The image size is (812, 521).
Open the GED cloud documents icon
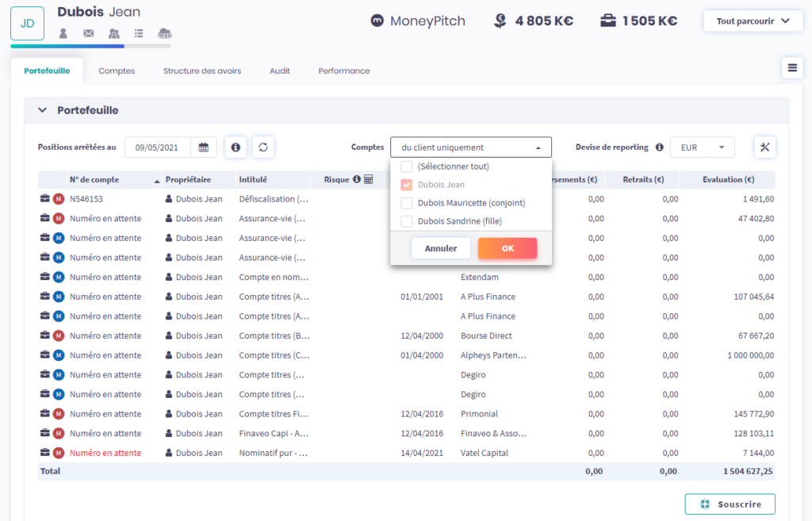coord(165,33)
